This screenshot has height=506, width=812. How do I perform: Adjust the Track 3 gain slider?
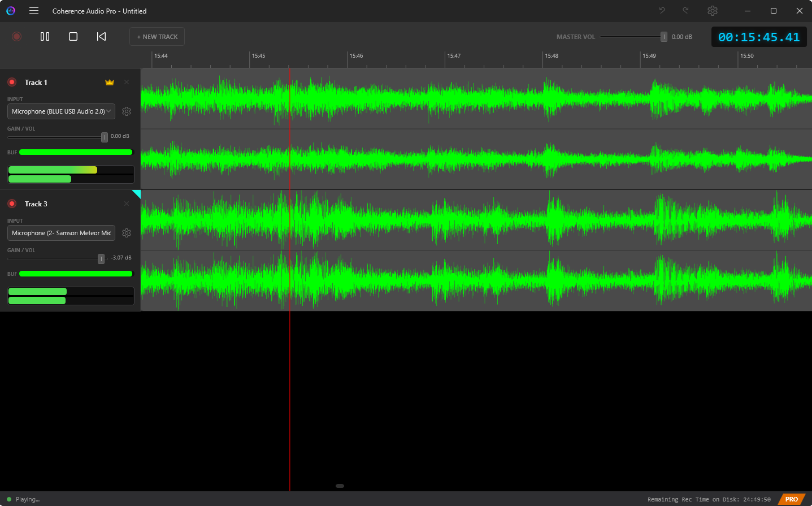click(101, 259)
